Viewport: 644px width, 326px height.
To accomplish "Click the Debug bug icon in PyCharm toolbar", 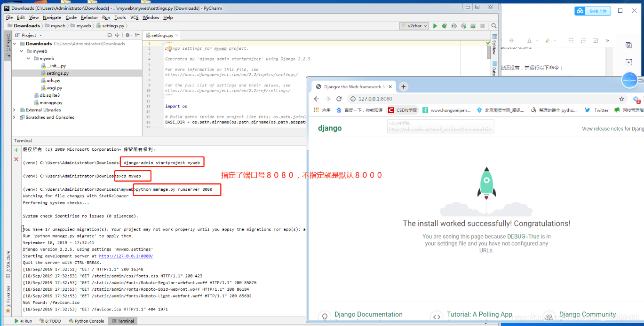I will [x=445, y=26].
